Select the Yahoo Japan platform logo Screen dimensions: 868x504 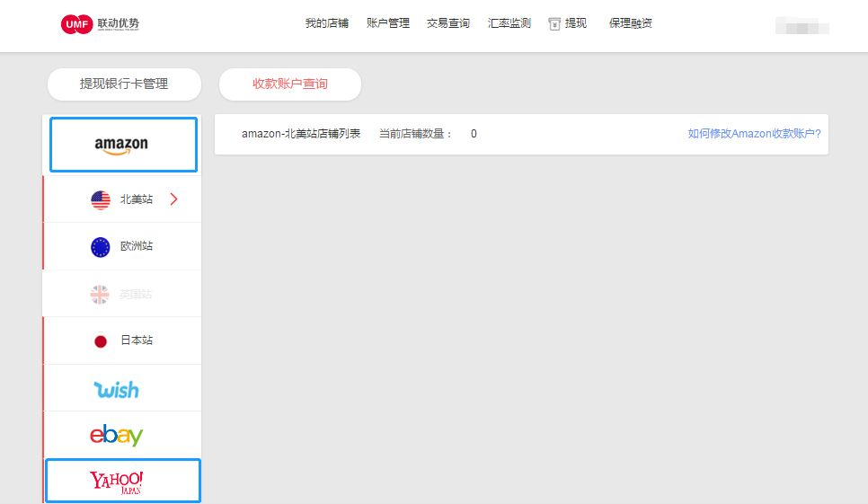point(116,482)
